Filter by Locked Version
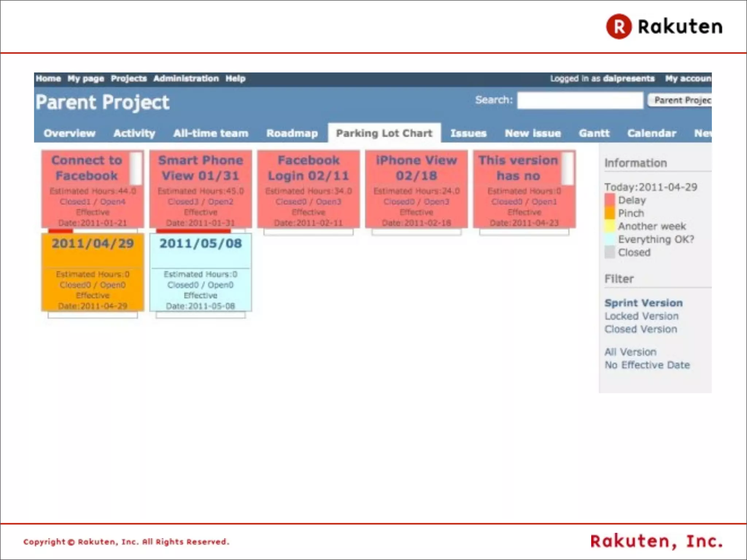Viewport: 747px width, 560px height. (x=641, y=316)
